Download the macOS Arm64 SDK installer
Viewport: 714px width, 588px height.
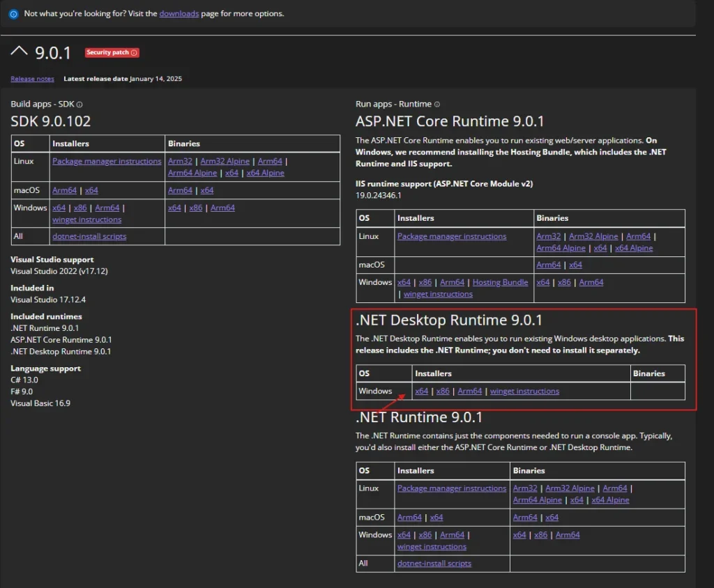[x=64, y=189]
